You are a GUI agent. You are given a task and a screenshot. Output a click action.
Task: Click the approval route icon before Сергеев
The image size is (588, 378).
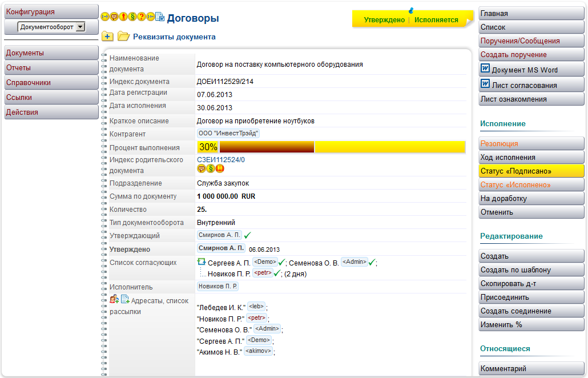click(x=201, y=262)
